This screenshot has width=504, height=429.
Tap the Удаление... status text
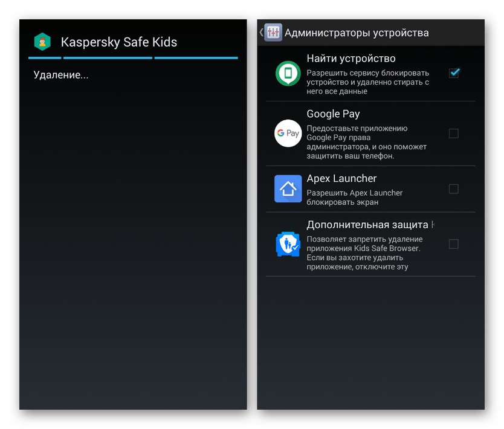[61, 76]
